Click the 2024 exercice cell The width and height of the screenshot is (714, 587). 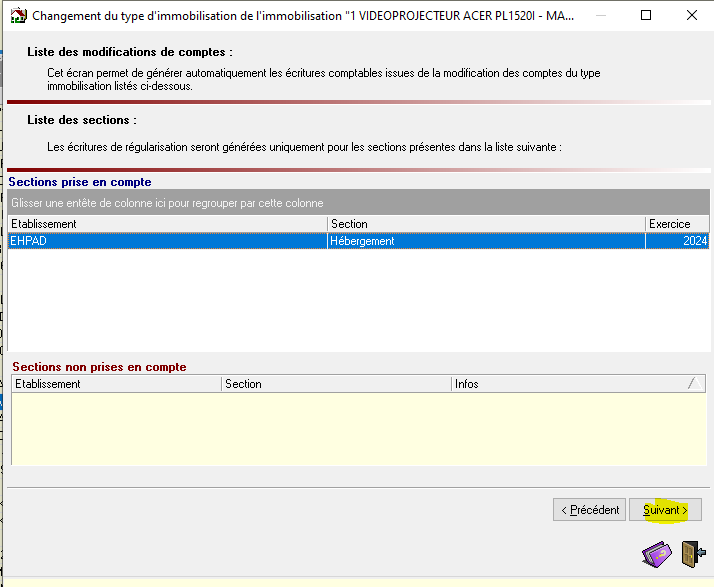(x=677, y=241)
